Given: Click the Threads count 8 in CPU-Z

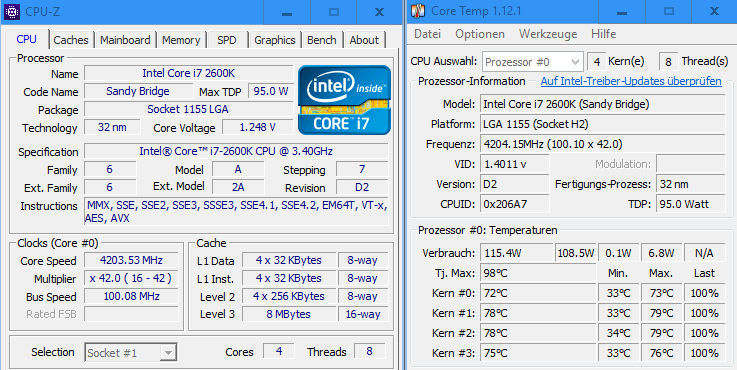Looking at the screenshot, I should (369, 351).
